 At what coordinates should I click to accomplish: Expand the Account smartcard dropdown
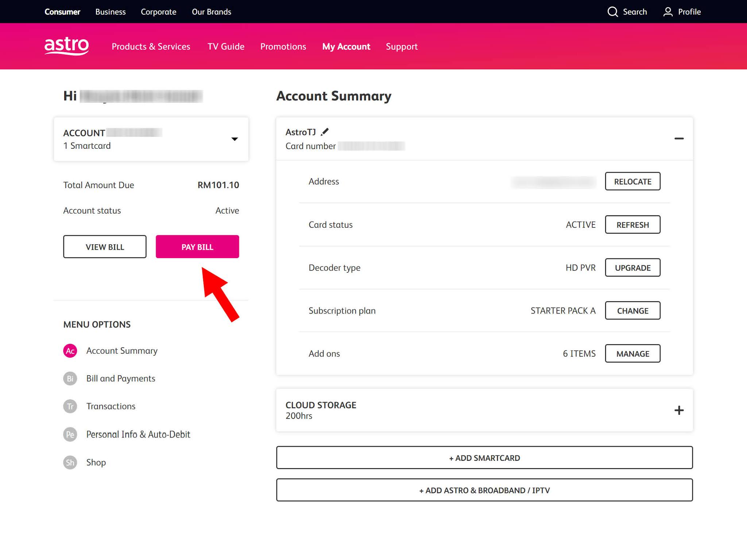(x=235, y=139)
